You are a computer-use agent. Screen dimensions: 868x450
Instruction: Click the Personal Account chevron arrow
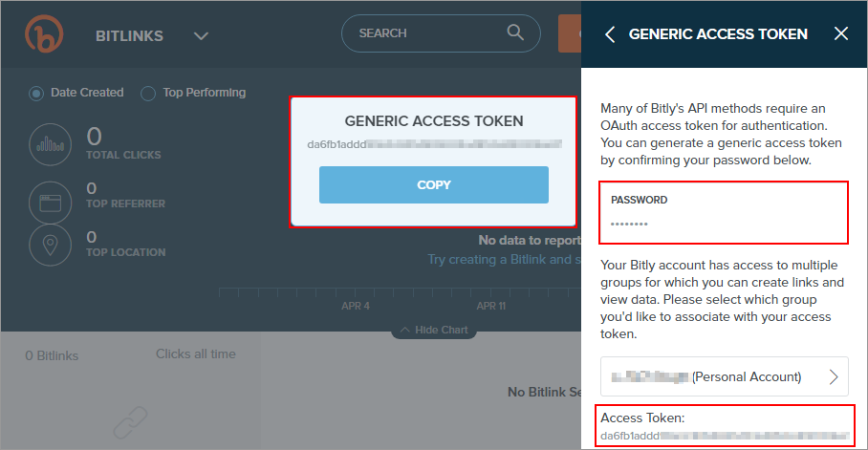tap(834, 377)
